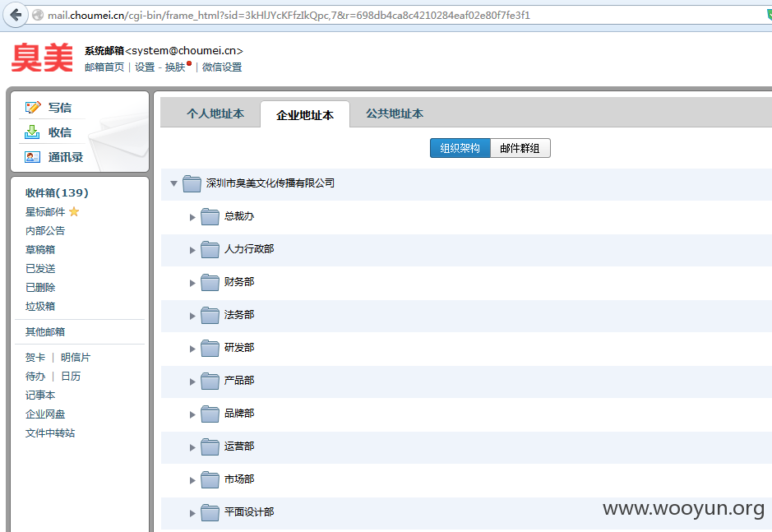Select the 组织架构 view toggle
772x532 pixels.
460,148
